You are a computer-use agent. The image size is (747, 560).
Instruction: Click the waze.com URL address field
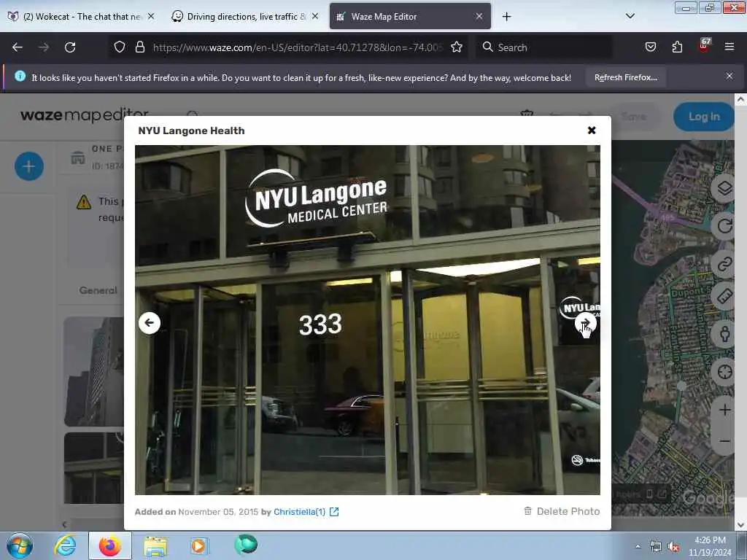tap(298, 47)
